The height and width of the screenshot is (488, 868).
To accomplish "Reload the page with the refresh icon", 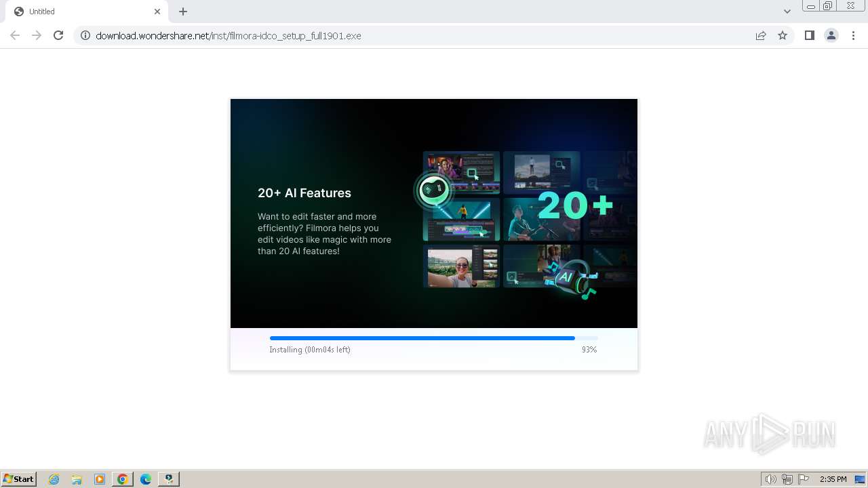I will click(x=58, y=35).
